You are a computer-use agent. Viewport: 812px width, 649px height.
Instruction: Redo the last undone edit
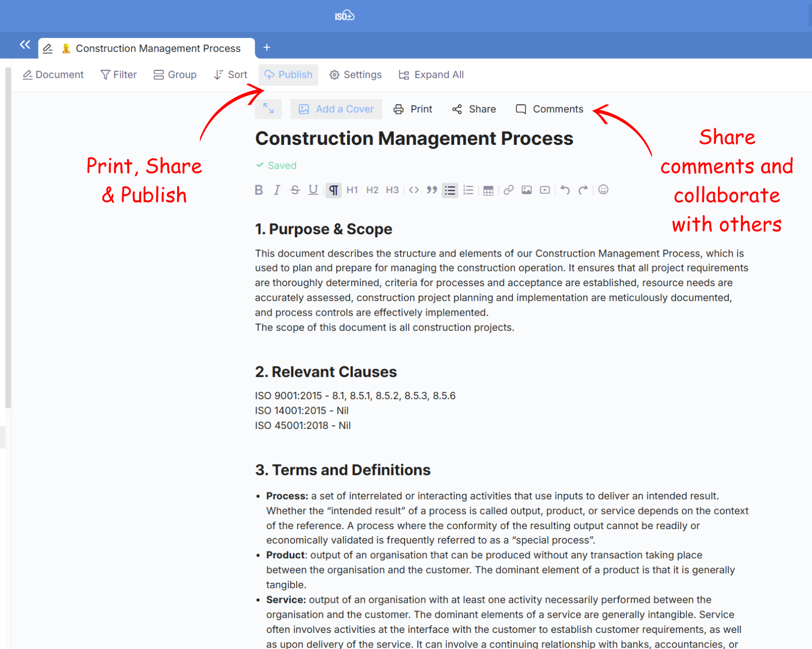click(x=583, y=190)
